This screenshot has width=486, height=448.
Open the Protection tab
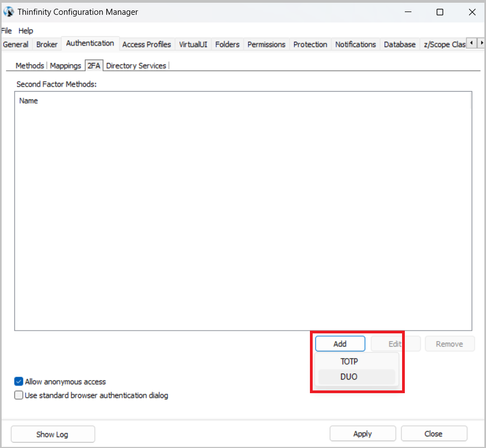pyautogui.click(x=310, y=44)
